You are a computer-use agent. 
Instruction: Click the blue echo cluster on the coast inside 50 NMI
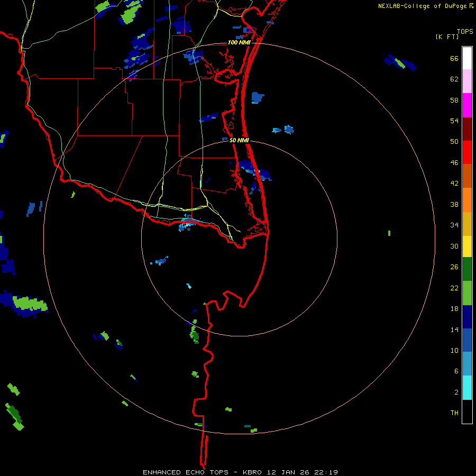point(254,171)
